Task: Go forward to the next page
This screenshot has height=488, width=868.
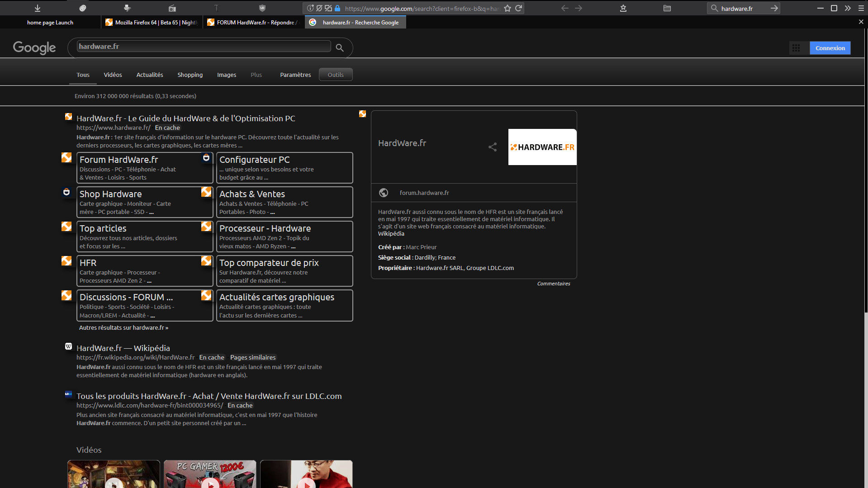Action: pyautogui.click(x=579, y=8)
